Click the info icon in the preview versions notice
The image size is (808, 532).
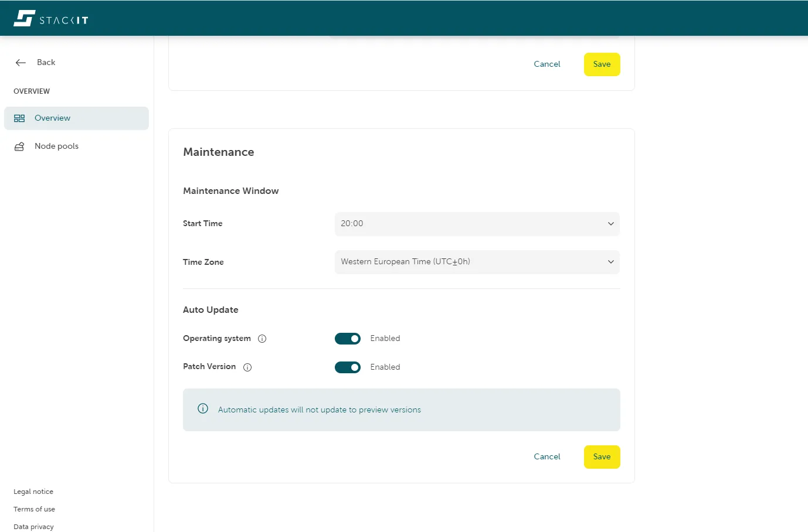point(202,408)
